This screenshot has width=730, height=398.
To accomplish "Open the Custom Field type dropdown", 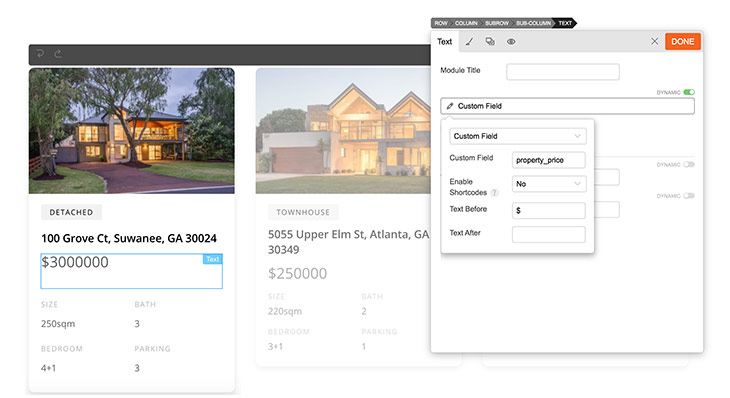I will pos(518,136).
